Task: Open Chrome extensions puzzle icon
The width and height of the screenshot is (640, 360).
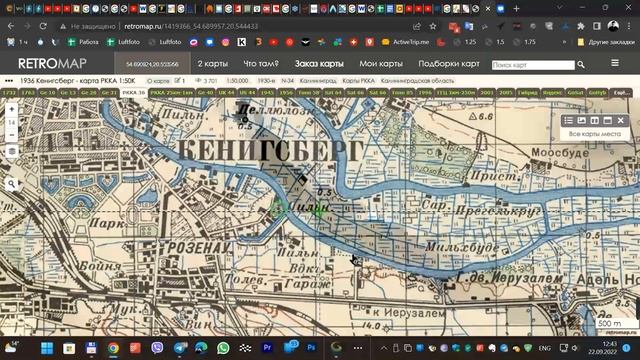Action: [x=580, y=26]
